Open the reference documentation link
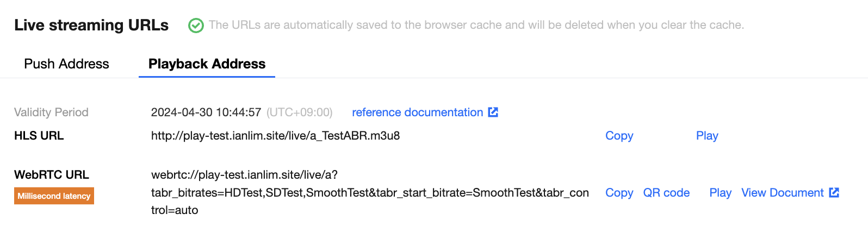 418,112
